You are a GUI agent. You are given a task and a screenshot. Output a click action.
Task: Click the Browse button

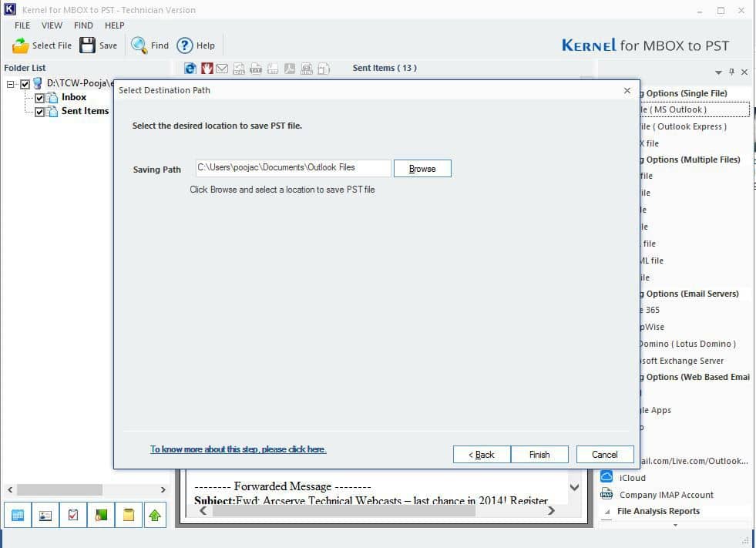[x=422, y=168]
